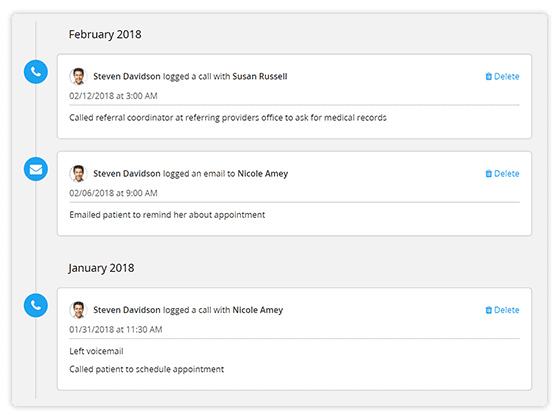Delete the call logged with Nicole Amey
Screen dimensions: 560x420
pos(502,310)
